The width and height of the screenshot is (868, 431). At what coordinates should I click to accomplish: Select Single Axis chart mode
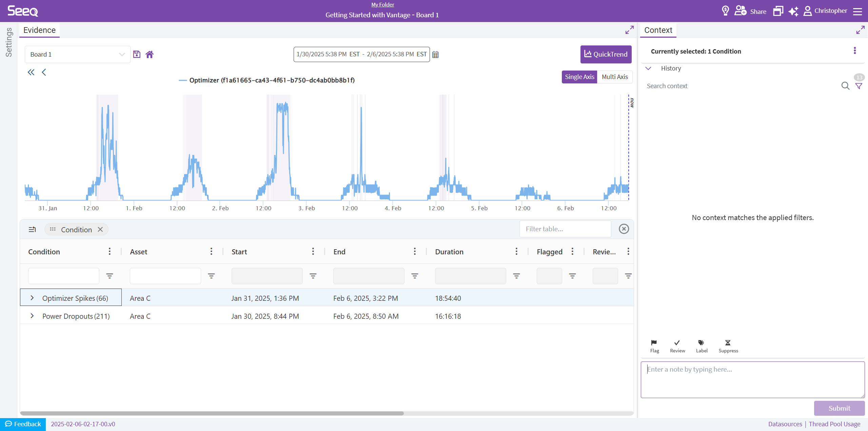pos(579,77)
